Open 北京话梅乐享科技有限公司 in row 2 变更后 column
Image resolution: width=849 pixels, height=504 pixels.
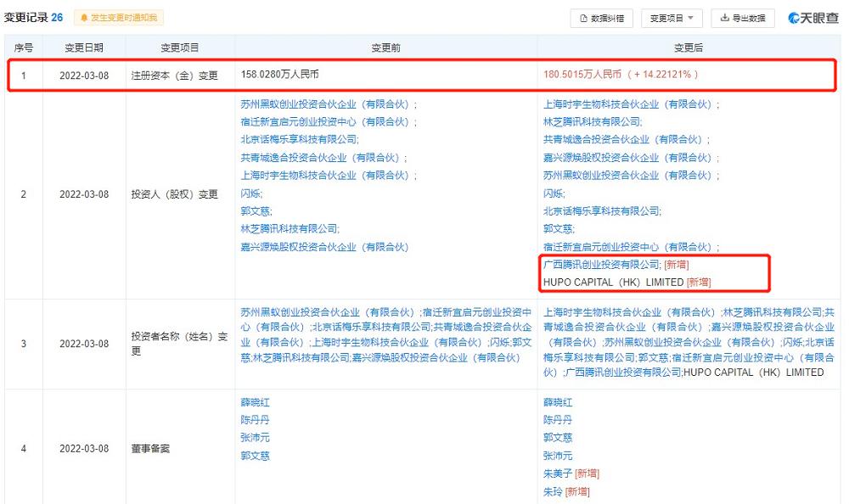pyautogui.click(x=602, y=211)
